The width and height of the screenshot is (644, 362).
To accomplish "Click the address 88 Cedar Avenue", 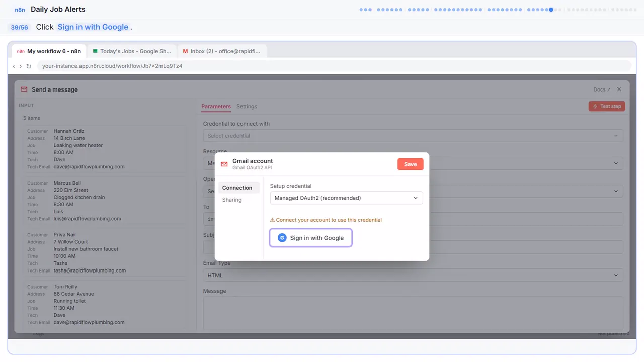I will click(74, 294).
